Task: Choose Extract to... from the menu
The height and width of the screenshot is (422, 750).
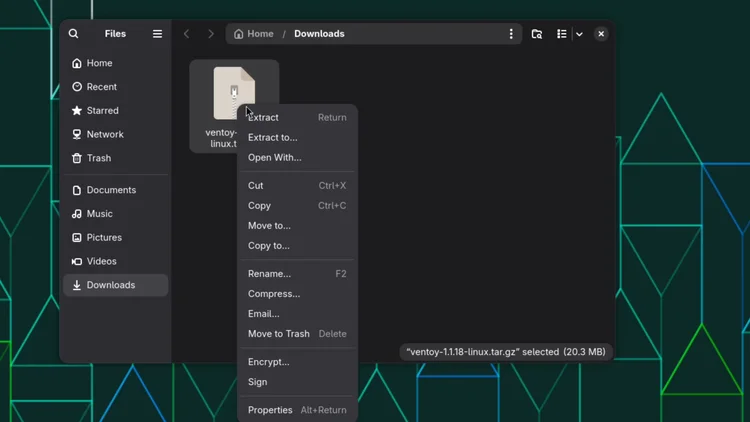Action: 297,137
